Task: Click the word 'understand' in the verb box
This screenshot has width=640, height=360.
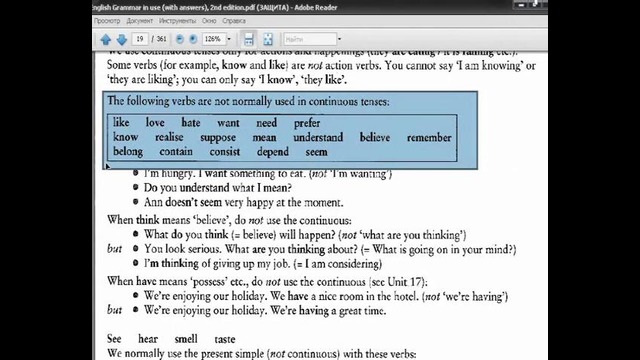Action: point(318,137)
